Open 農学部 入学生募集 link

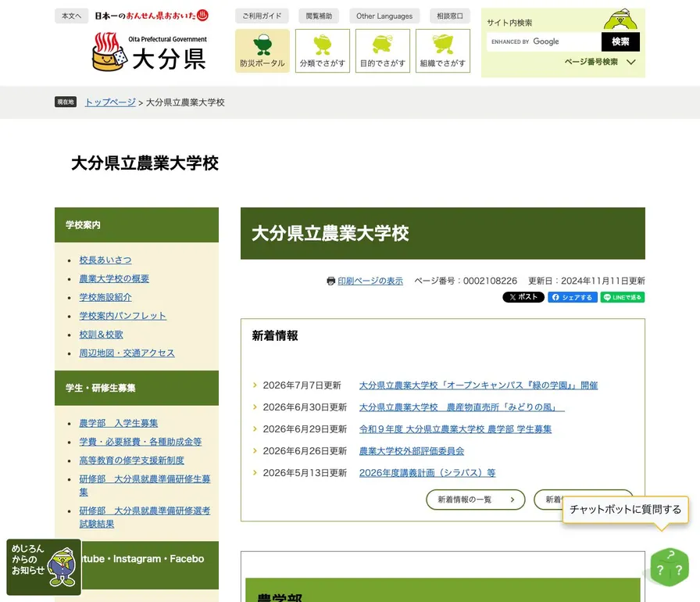click(x=119, y=424)
